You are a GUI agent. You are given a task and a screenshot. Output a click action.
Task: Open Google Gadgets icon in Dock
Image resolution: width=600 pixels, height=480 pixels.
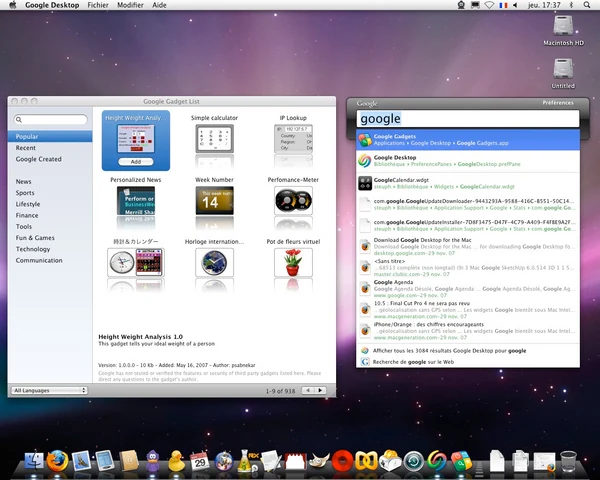[x=461, y=461]
